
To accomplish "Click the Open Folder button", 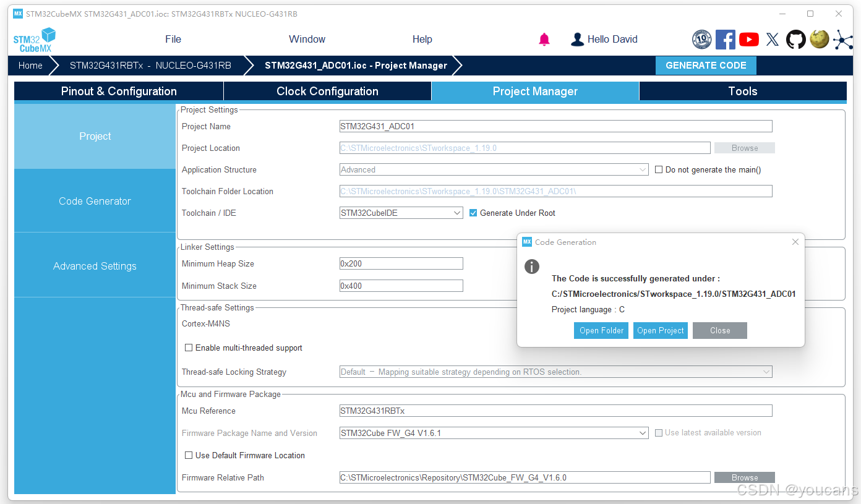I will pos(601,330).
